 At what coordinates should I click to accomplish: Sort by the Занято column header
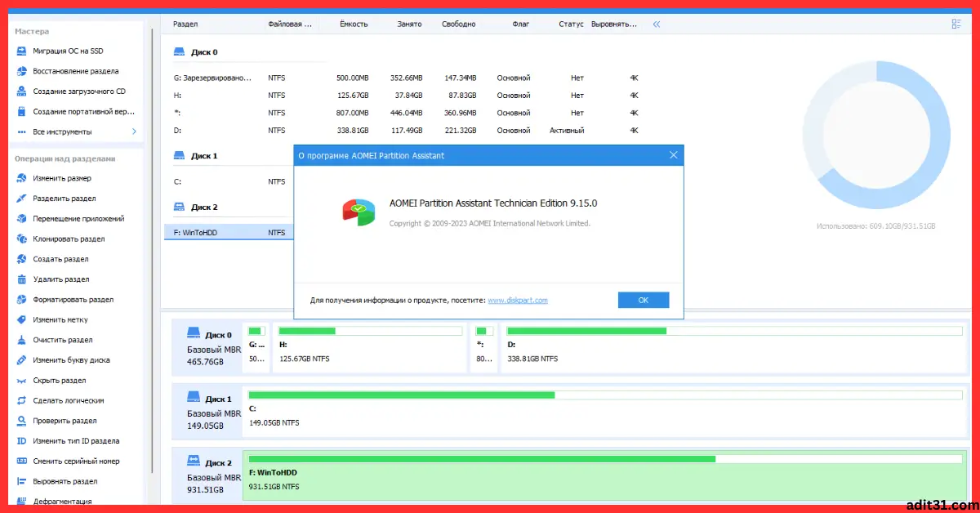click(x=409, y=25)
